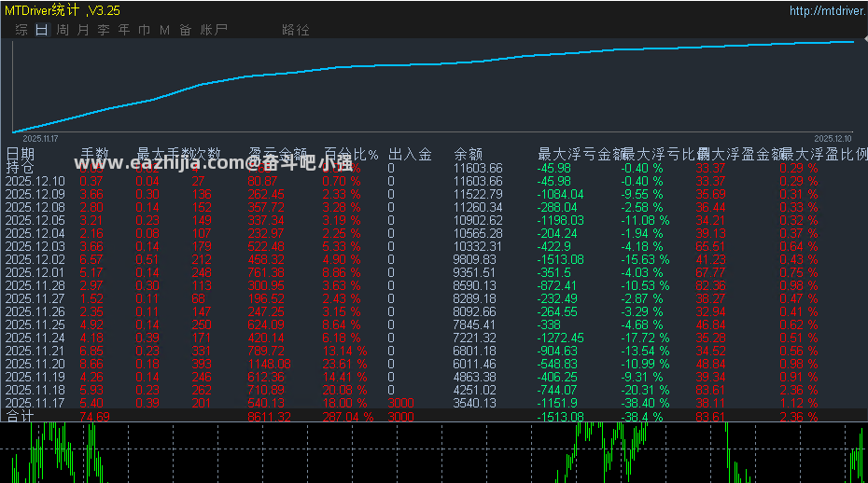Click balance value 11522.79

(478, 194)
